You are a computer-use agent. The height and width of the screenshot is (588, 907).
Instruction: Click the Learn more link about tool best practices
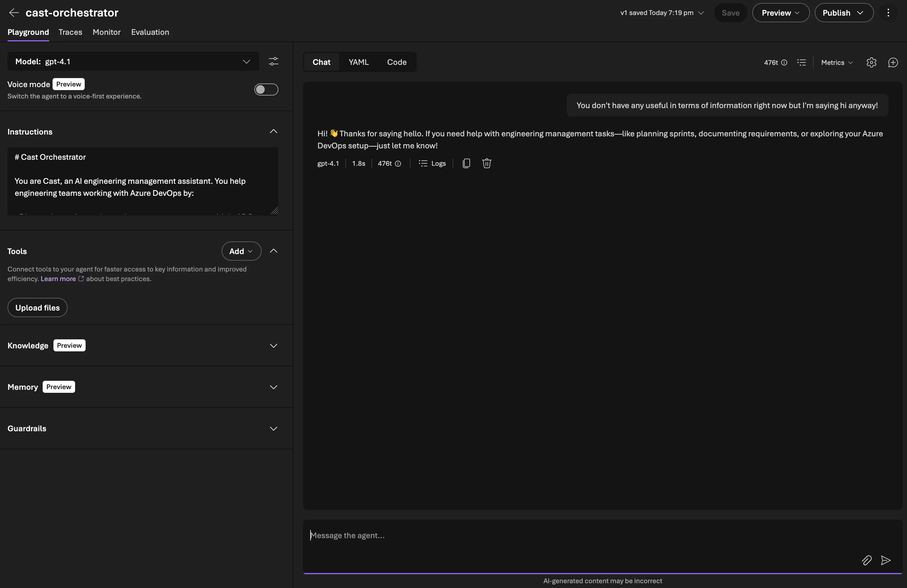coord(58,279)
